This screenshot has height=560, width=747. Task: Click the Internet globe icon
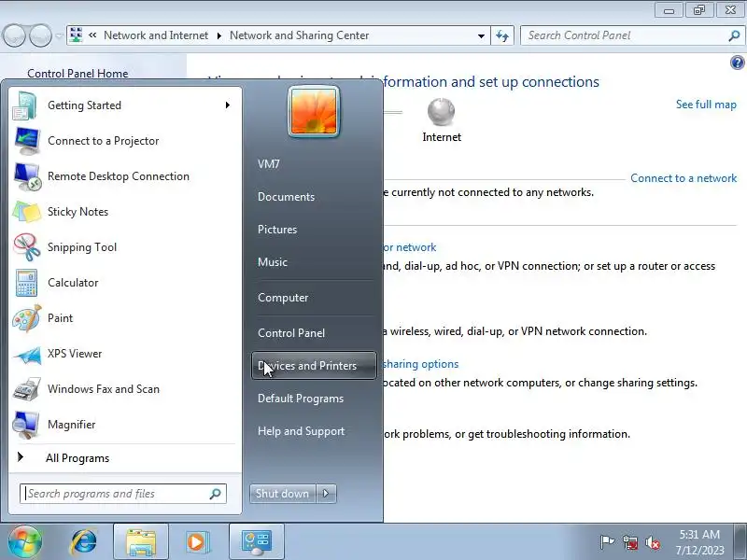tap(441, 112)
